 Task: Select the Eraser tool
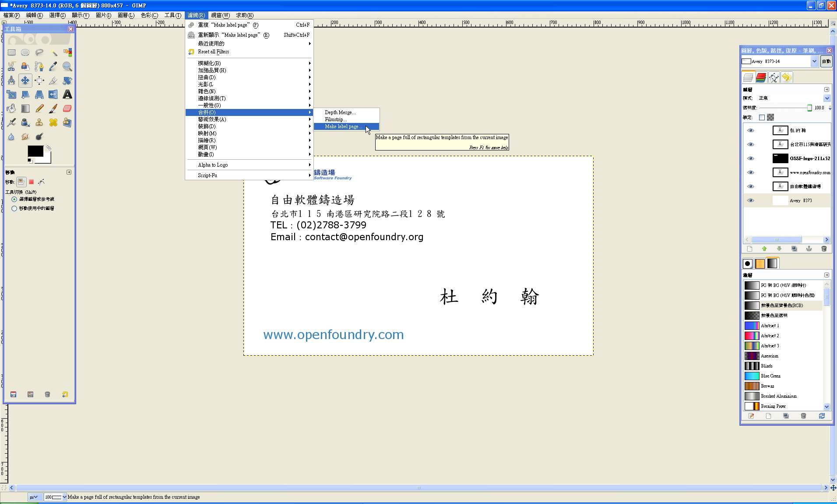coord(67,108)
